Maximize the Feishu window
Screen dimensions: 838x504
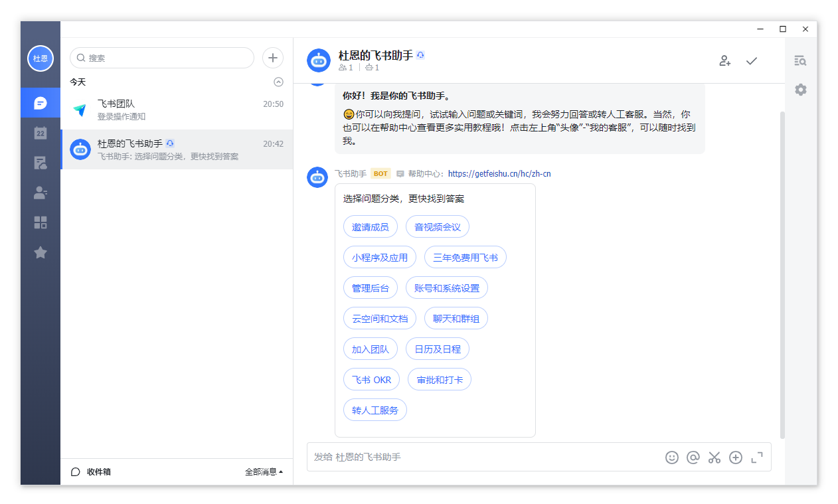click(x=783, y=29)
